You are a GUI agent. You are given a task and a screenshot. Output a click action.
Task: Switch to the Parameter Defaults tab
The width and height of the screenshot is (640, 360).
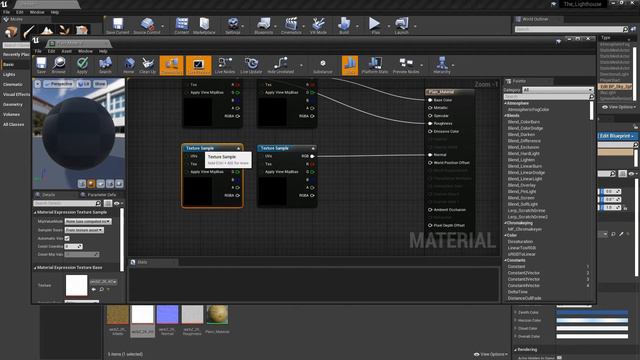[98, 195]
